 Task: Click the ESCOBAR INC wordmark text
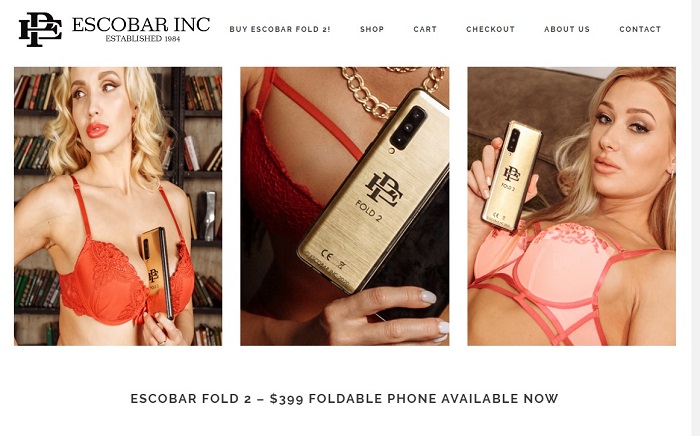click(141, 25)
